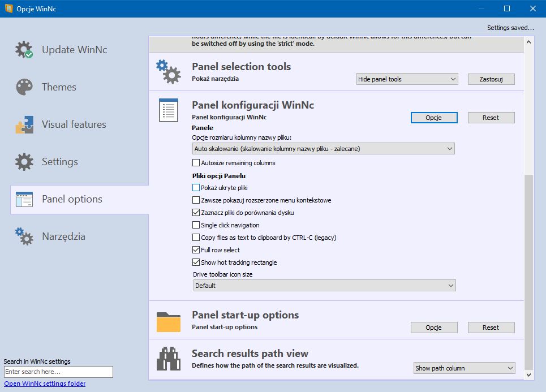
Task: Enable Autosize remaining columns checkbox
Action: 196,162
